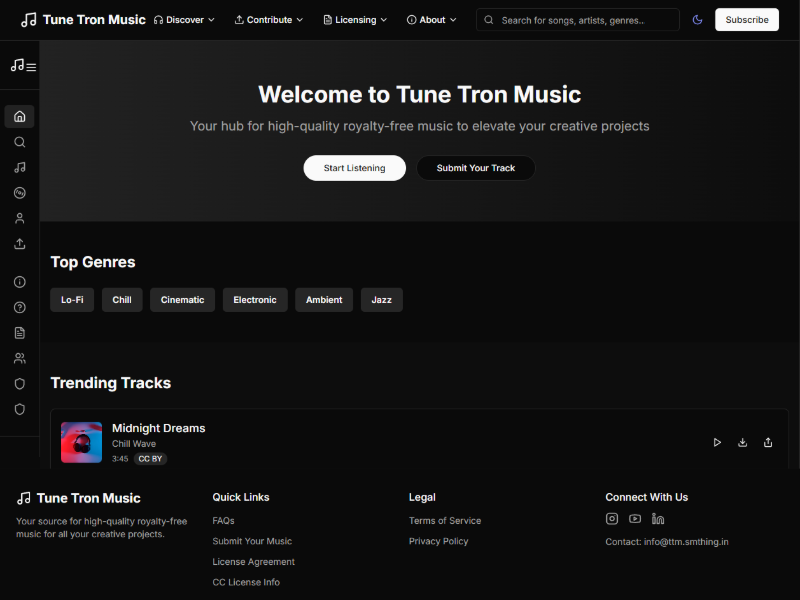The height and width of the screenshot is (600, 800).
Task: Open the YouTube icon in footer
Action: [x=635, y=518]
